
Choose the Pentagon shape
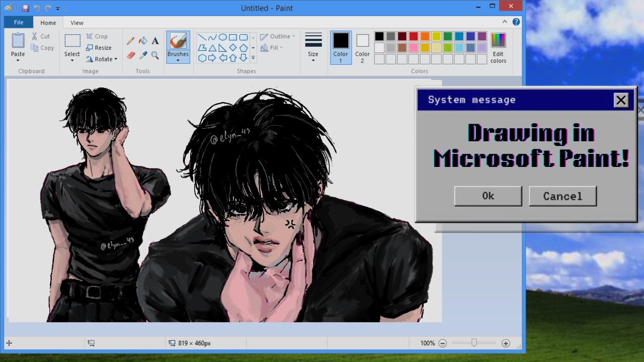244,48
